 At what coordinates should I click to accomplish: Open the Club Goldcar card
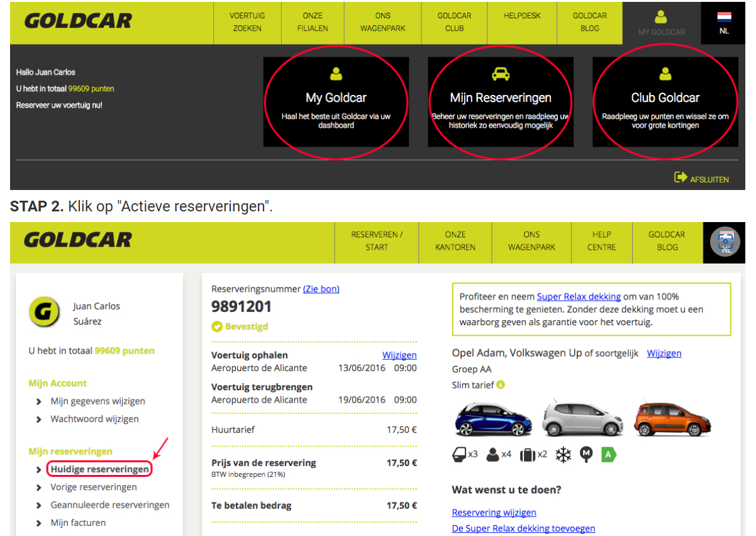665,102
